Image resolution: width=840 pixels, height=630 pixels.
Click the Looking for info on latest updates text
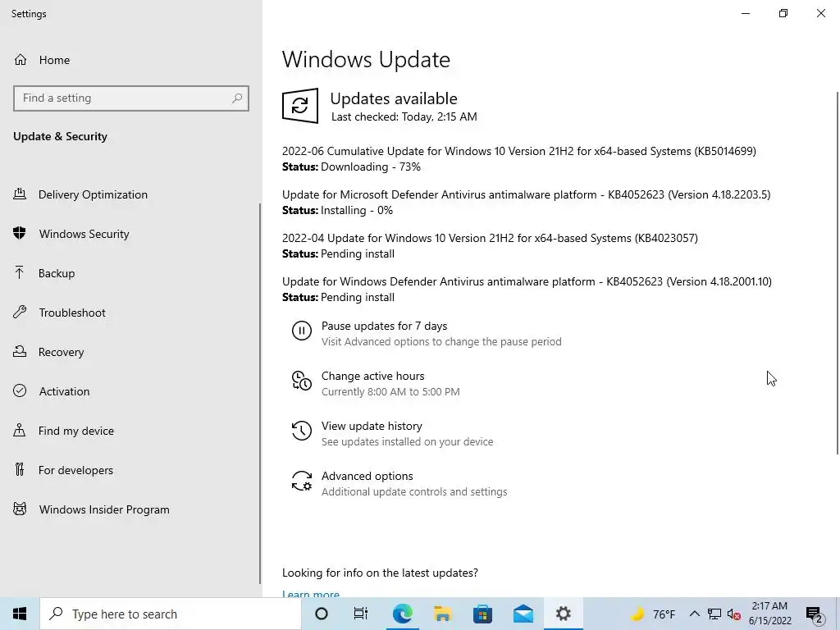(x=381, y=573)
